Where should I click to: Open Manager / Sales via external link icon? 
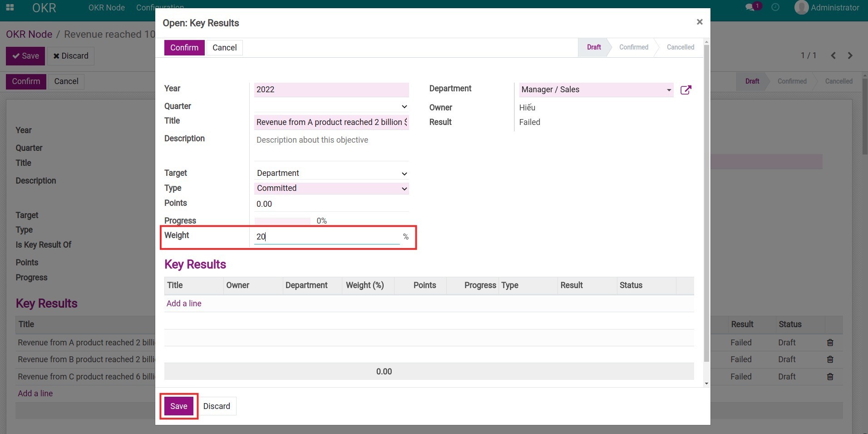(686, 90)
